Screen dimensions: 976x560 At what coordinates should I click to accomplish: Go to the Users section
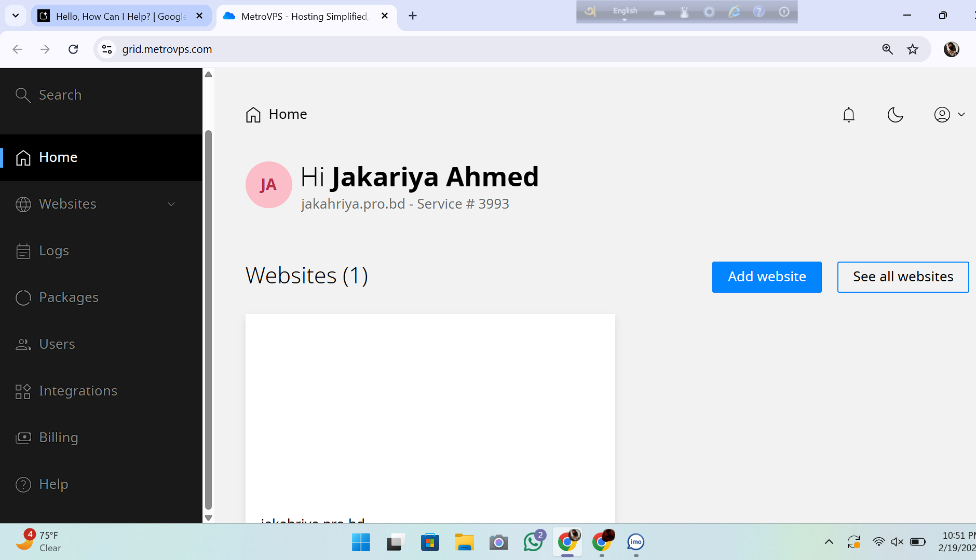point(57,344)
